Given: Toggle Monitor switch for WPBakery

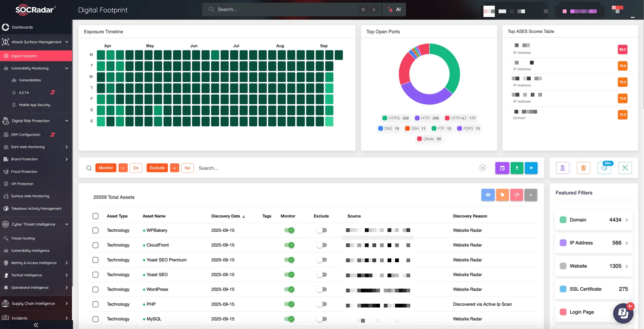Looking at the screenshot, I should (289, 230).
